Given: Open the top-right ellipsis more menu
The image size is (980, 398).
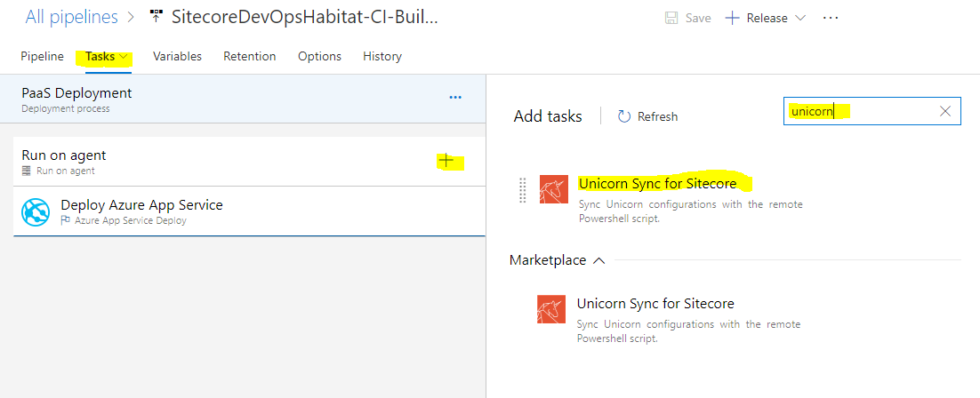Looking at the screenshot, I should pyautogui.click(x=831, y=18).
